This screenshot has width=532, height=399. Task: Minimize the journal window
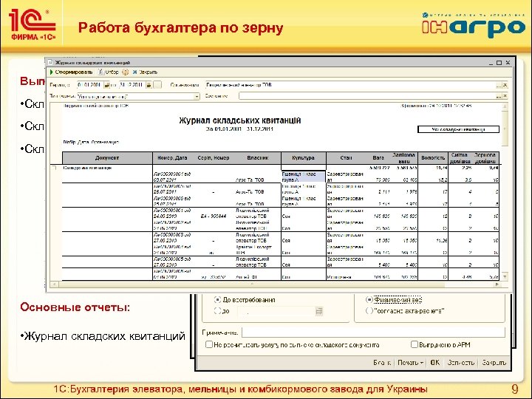491,63
